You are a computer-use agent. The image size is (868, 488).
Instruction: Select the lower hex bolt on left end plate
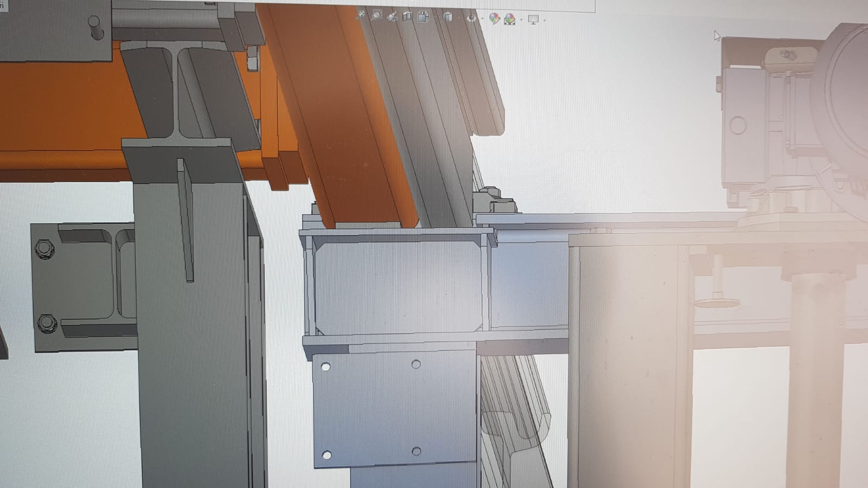pyautogui.click(x=47, y=323)
